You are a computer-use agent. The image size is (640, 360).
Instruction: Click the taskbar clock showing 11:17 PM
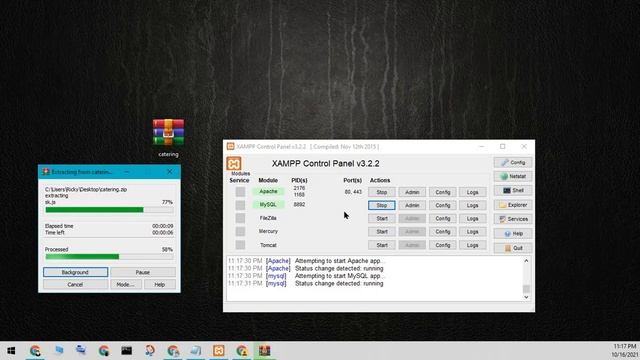[x=624, y=347]
